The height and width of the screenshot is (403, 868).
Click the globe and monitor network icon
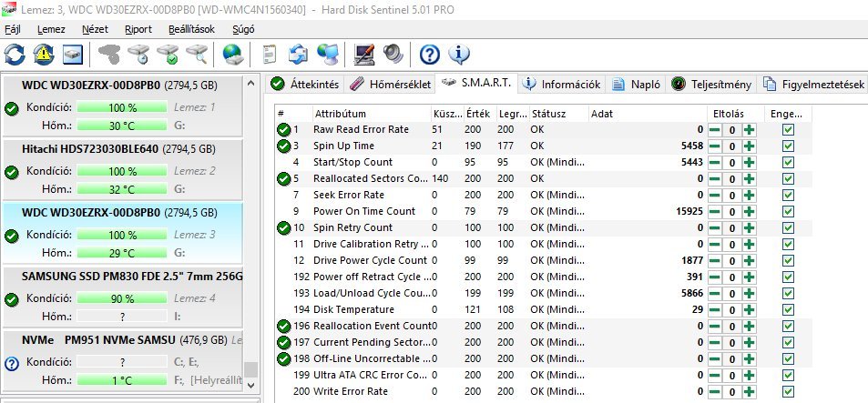[x=328, y=55]
